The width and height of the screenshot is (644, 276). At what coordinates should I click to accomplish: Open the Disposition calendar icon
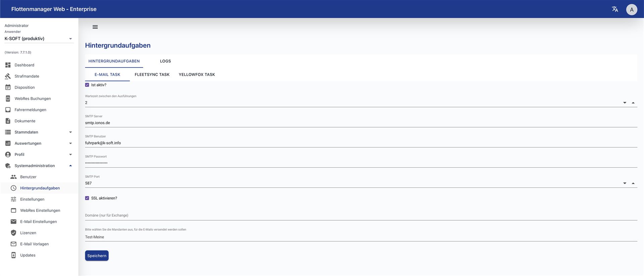tap(8, 87)
